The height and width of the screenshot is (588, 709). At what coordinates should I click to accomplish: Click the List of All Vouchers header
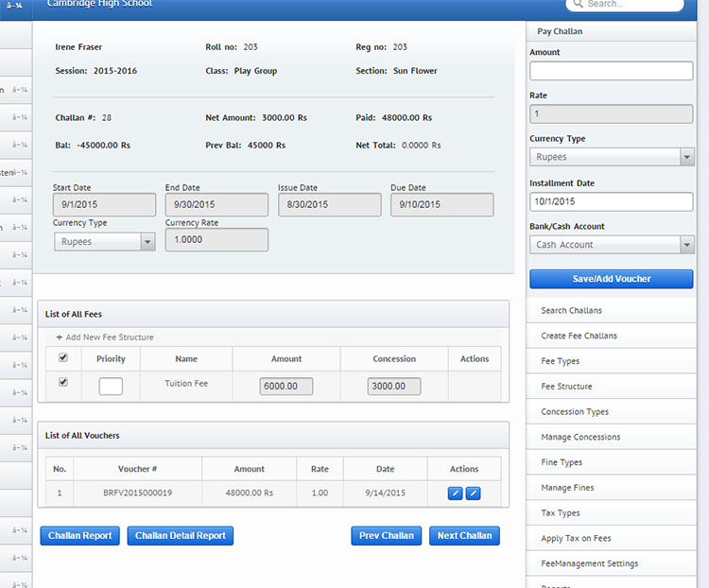(273, 435)
